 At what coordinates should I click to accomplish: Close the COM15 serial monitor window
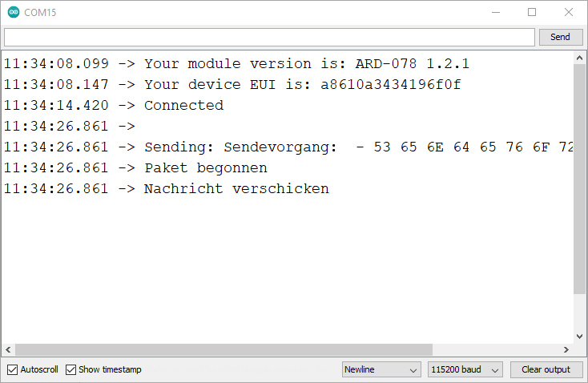pyautogui.click(x=569, y=12)
